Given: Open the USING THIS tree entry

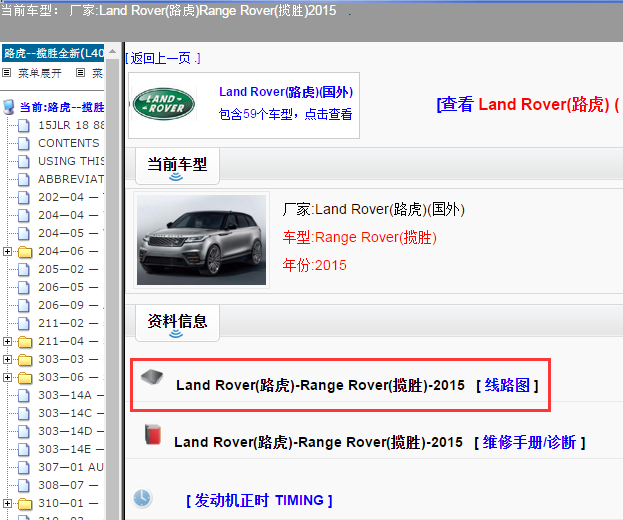Looking at the screenshot, I should [x=71, y=161].
